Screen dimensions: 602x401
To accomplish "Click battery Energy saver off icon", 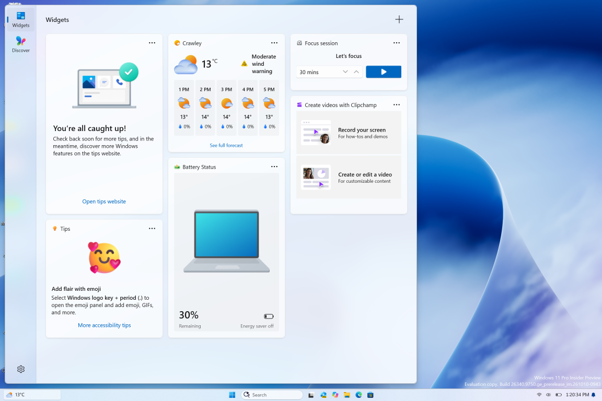I will click(269, 316).
